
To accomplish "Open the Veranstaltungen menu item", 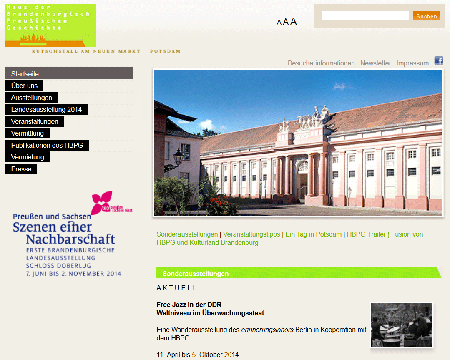I will pos(34,122).
